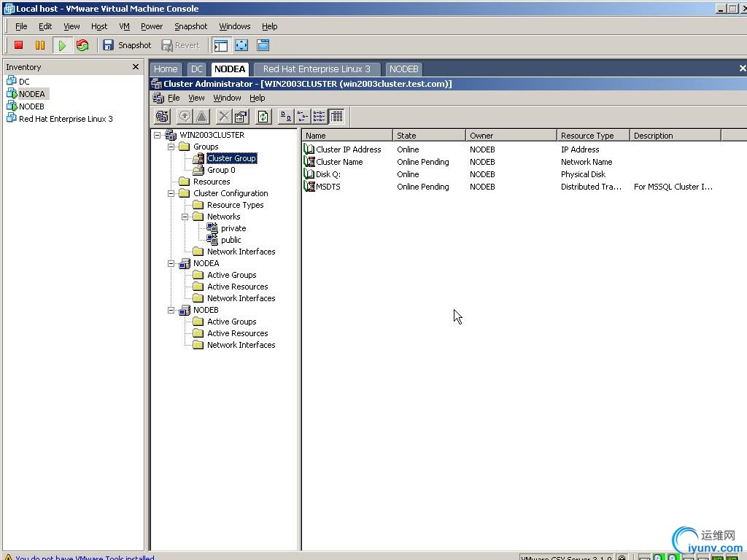Image resolution: width=747 pixels, height=560 pixels.
Task: Click the Open Connection to Cluster toolbar icon
Action: coord(163,117)
